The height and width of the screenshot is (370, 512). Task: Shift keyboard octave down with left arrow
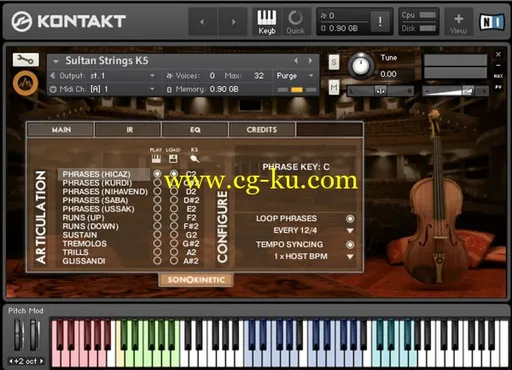11,361
